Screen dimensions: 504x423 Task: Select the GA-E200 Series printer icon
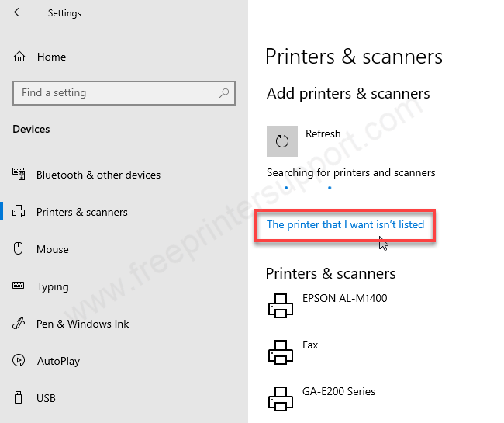[280, 398]
